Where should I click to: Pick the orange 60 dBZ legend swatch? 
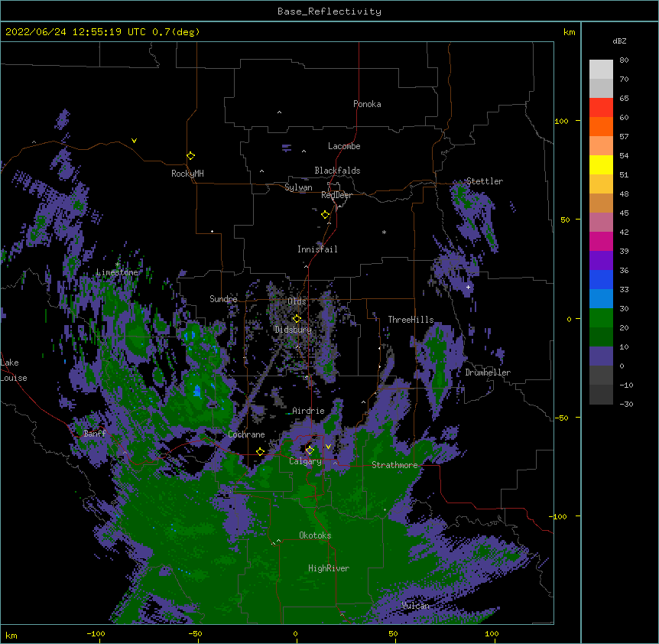coord(601,126)
